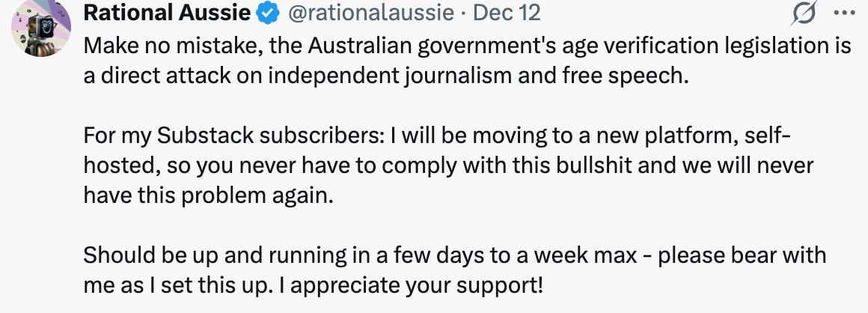Click the blue verified badge
Image resolution: width=868 pixels, height=313 pixels.
pyautogui.click(x=269, y=13)
